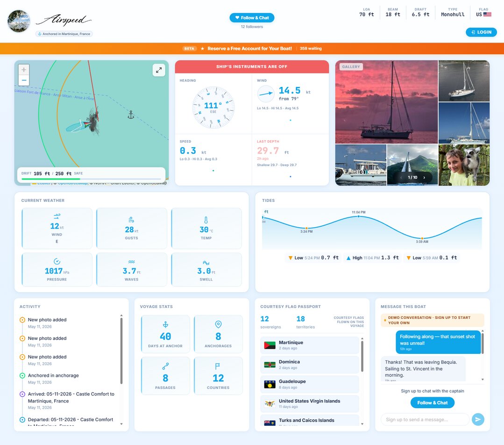Click the 11:04 PM high tide marker
The width and height of the screenshot is (504, 445).
[x=359, y=216]
